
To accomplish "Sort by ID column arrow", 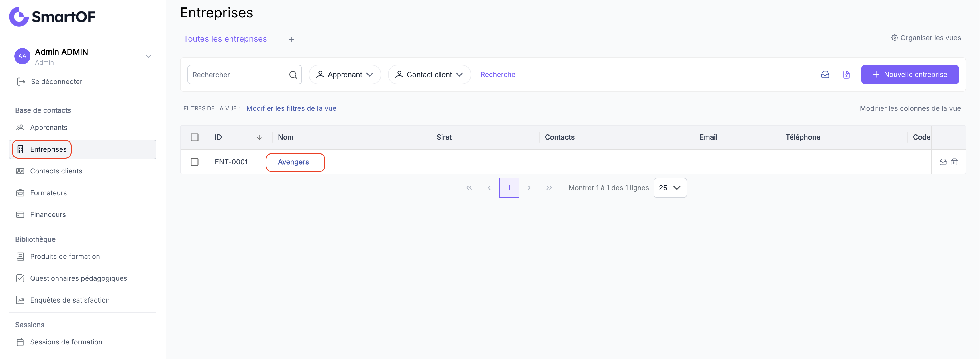I will tap(259, 137).
